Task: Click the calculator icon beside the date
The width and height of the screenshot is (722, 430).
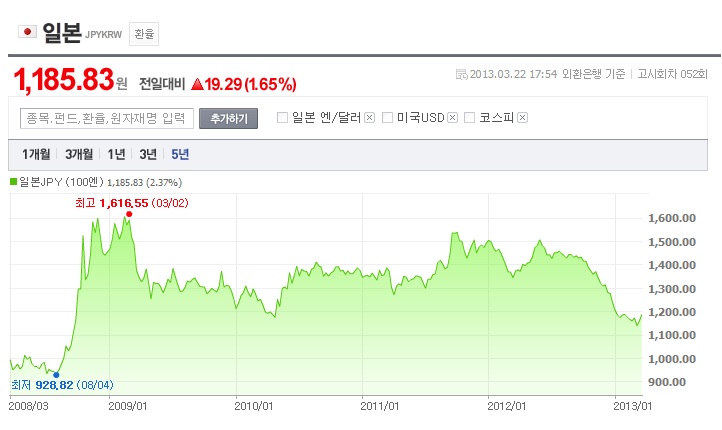Action: [461, 74]
